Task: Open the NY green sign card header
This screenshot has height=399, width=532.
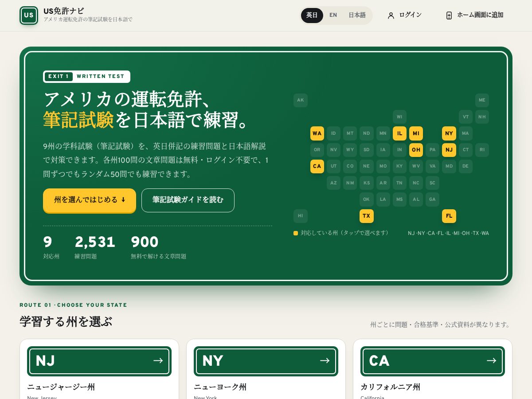Action: click(x=266, y=361)
